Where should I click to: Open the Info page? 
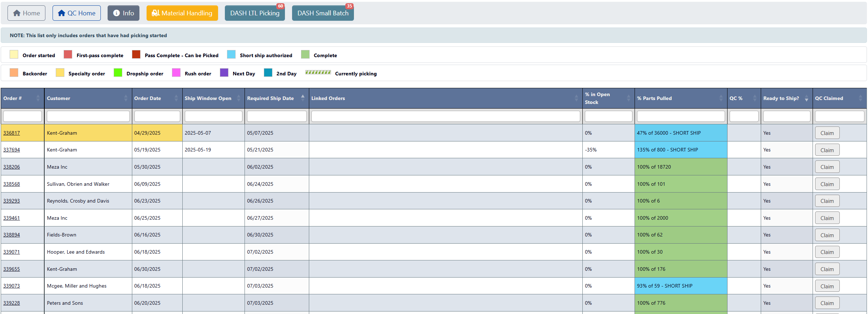coord(123,13)
